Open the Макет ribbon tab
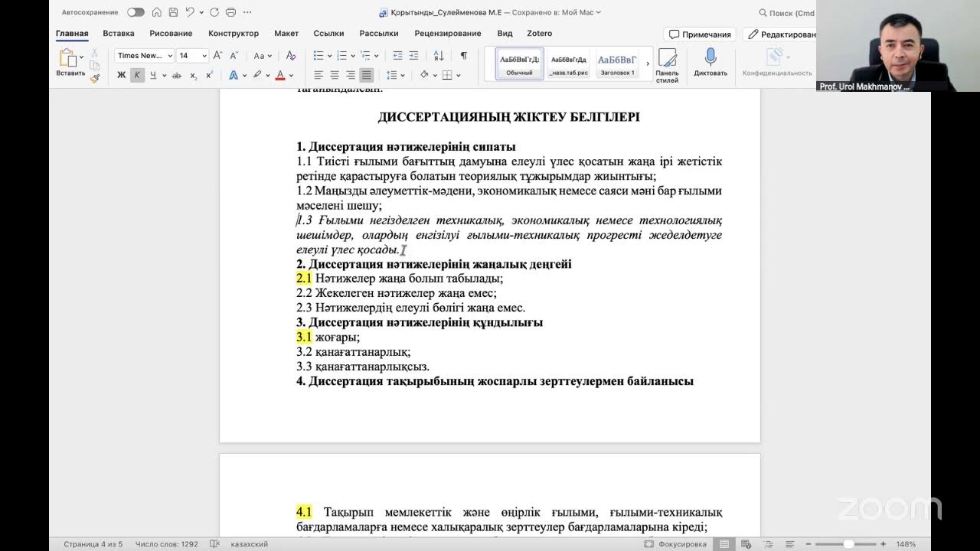980x551 pixels. (286, 34)
